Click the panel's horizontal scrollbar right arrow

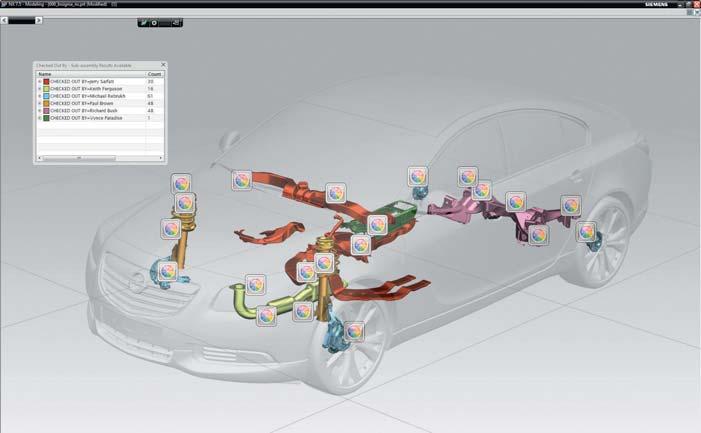[x=161, y=158]
